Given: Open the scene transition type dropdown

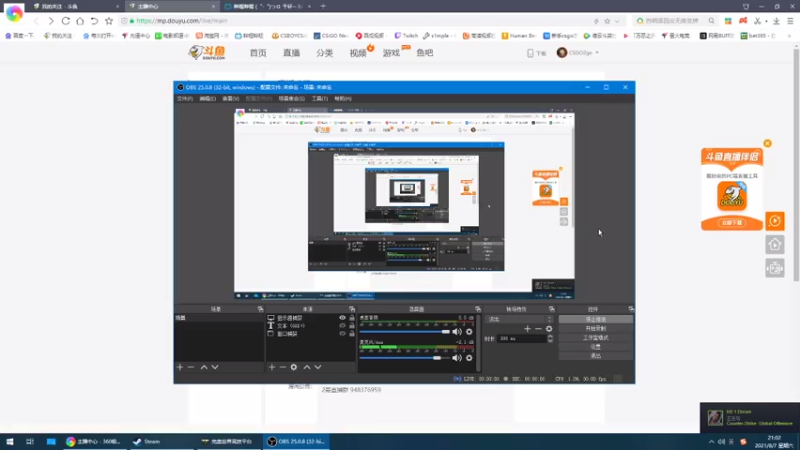Looking at the screenshot, I should click(520, 319).
